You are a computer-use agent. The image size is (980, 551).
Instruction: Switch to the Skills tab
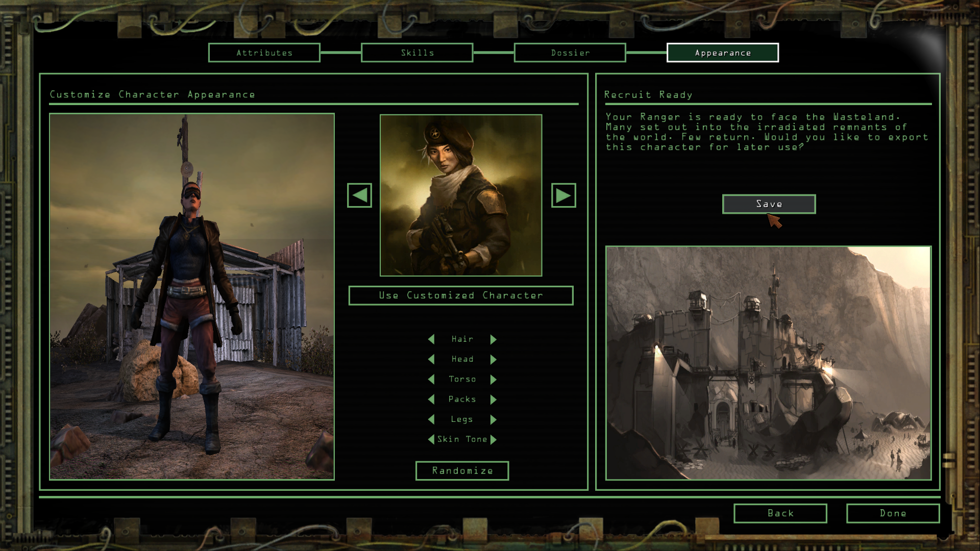pyautogui.click(x=417, y=53)
